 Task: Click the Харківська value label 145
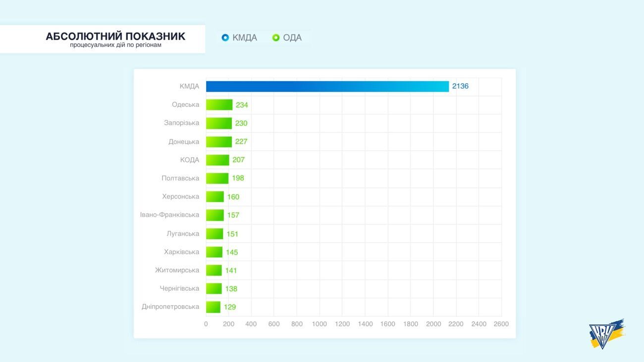point(232,252)
